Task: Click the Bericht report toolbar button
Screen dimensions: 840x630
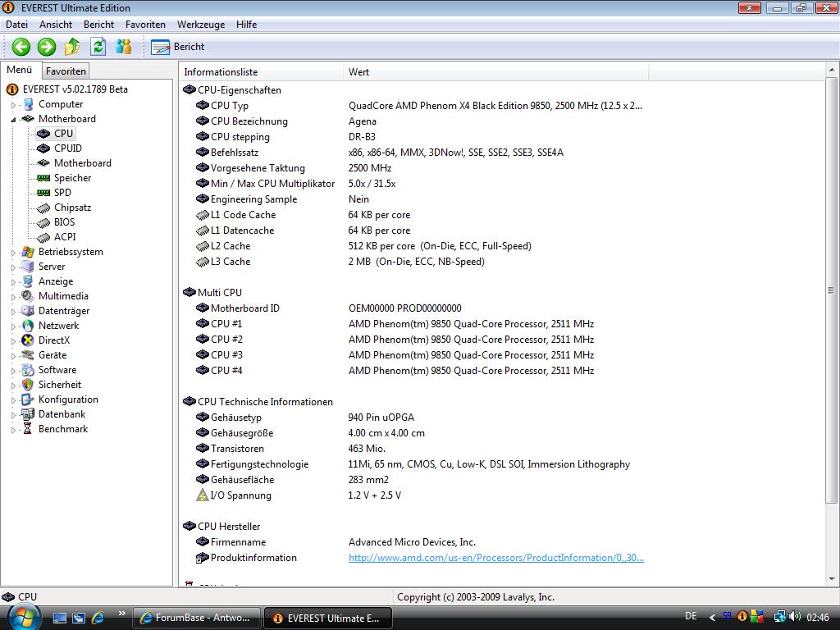Action: [x=178, y=47]
